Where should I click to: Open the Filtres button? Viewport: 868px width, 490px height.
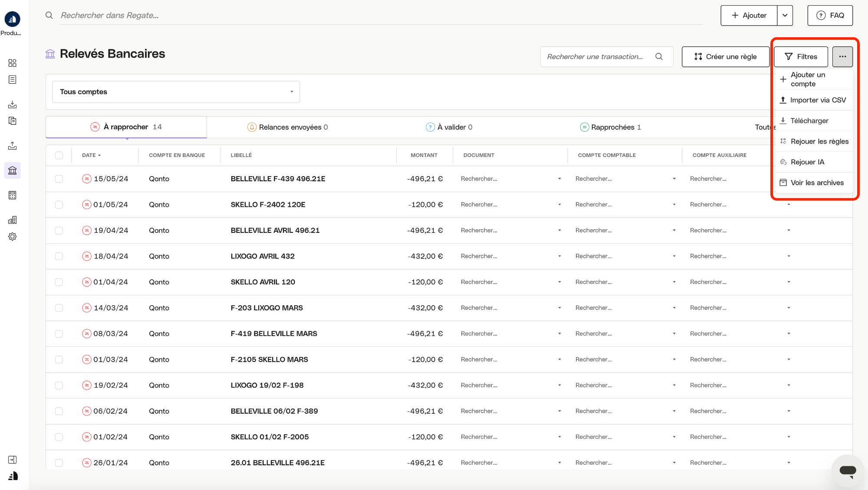[801, 56]
